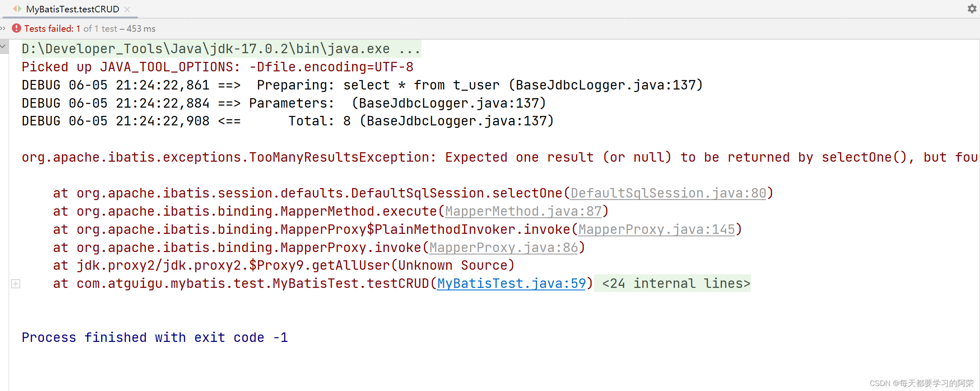Open DefaultSqlSession.java:80 stack link
Viewport: 980px width, 391px height.
click(x=668, y=193)
